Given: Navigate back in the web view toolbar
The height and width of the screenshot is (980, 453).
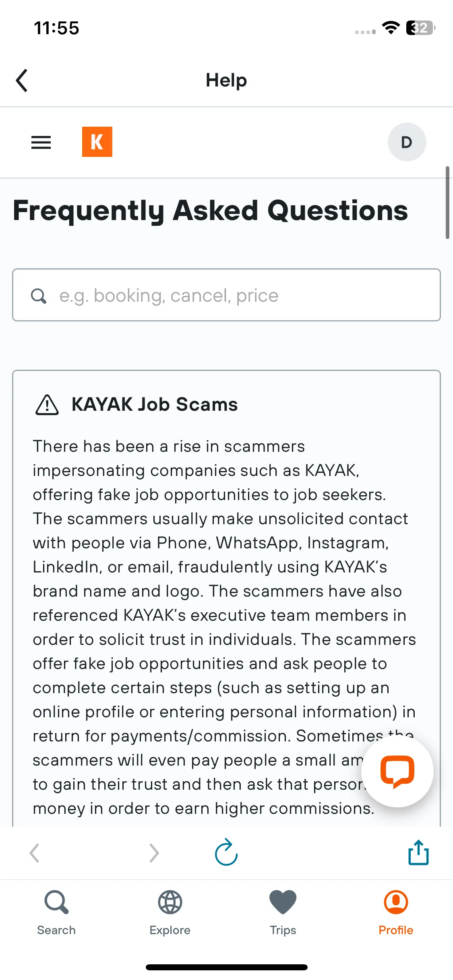Looking at the screenshot, I should [35, 853].
